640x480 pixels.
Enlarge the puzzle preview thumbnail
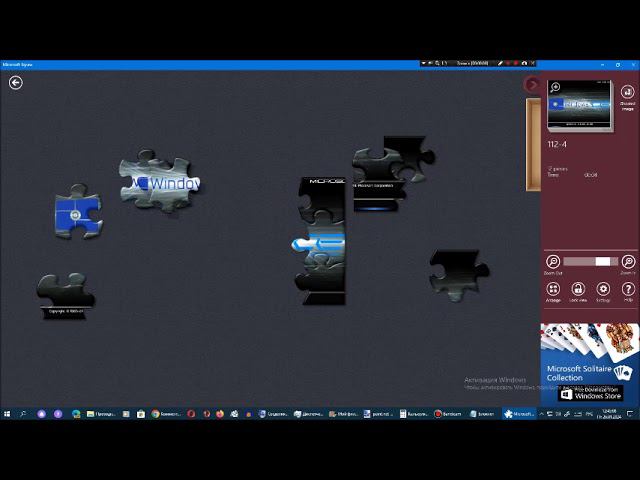[x=579, y=105]
